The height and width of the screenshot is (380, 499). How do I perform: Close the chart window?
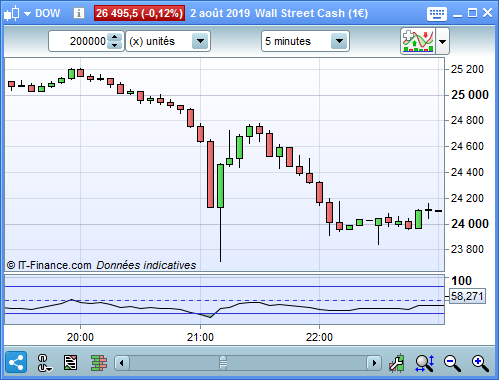[x=487, y=13]
